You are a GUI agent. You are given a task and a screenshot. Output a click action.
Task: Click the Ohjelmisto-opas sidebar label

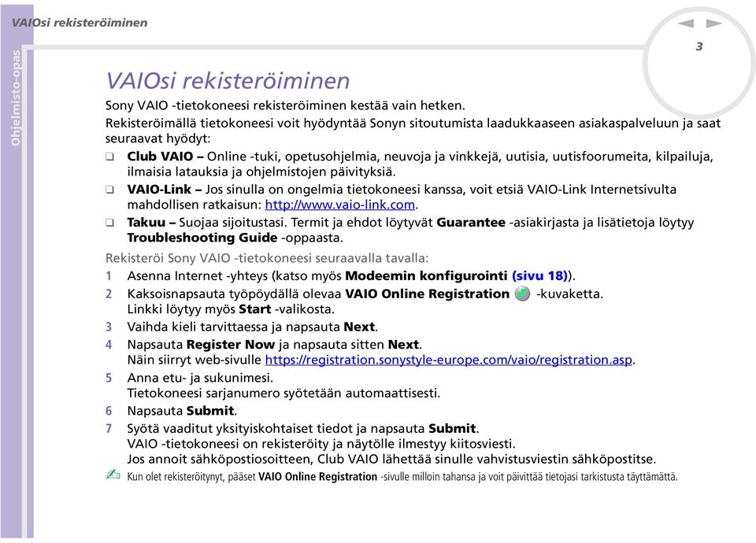click(x=16, y=98)
